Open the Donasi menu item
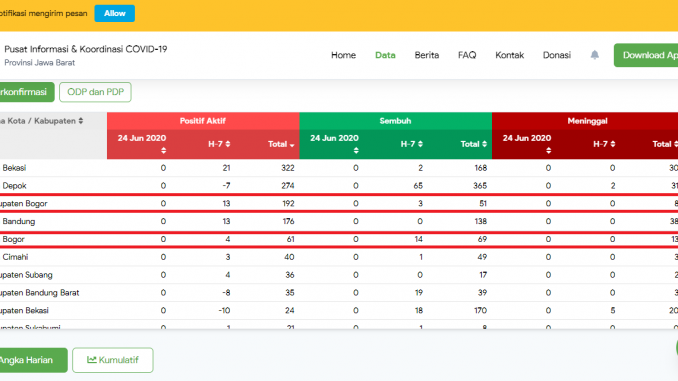Viewport: 678px width, 381px height. 556,55
